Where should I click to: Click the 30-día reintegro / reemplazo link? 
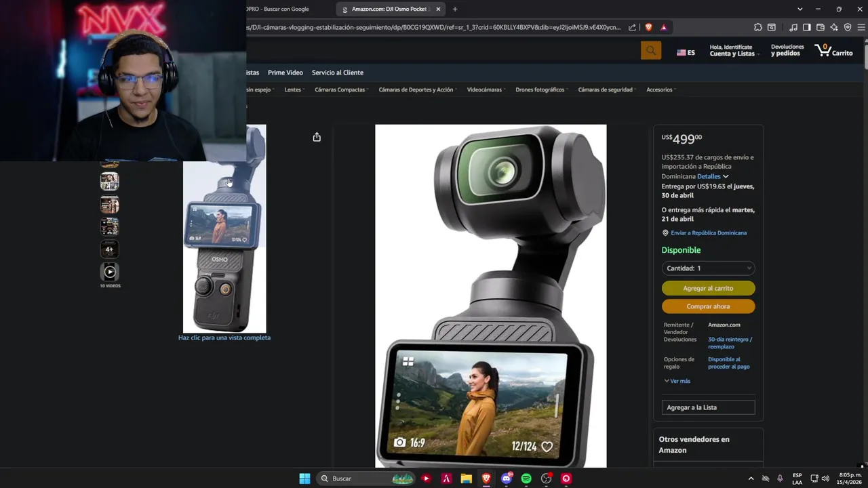pos(730,343)
